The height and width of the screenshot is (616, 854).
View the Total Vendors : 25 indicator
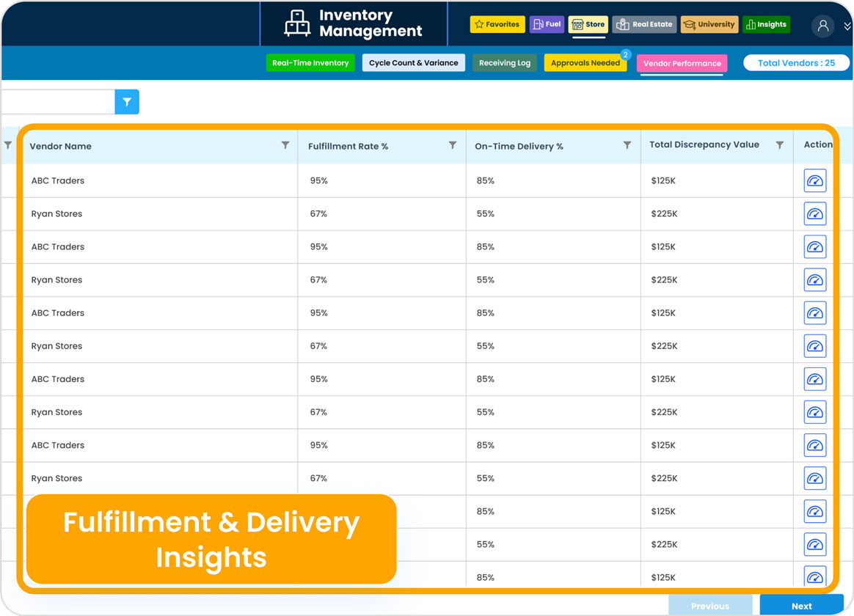coord(797,62)
